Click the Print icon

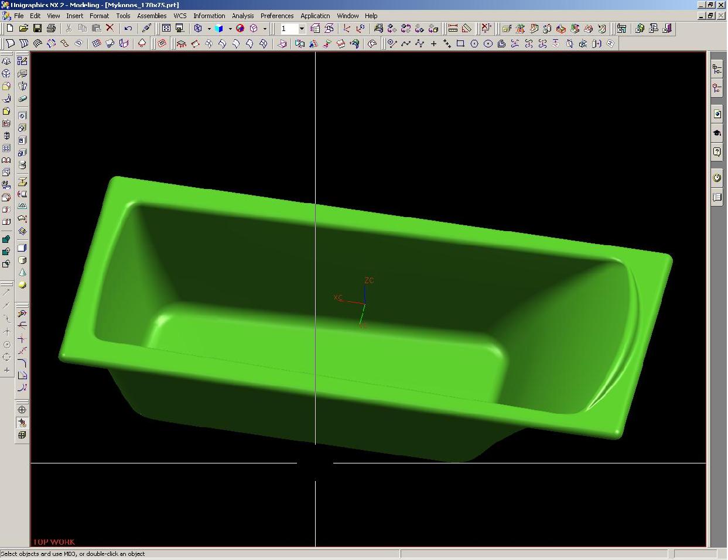[x=51, y=28]
